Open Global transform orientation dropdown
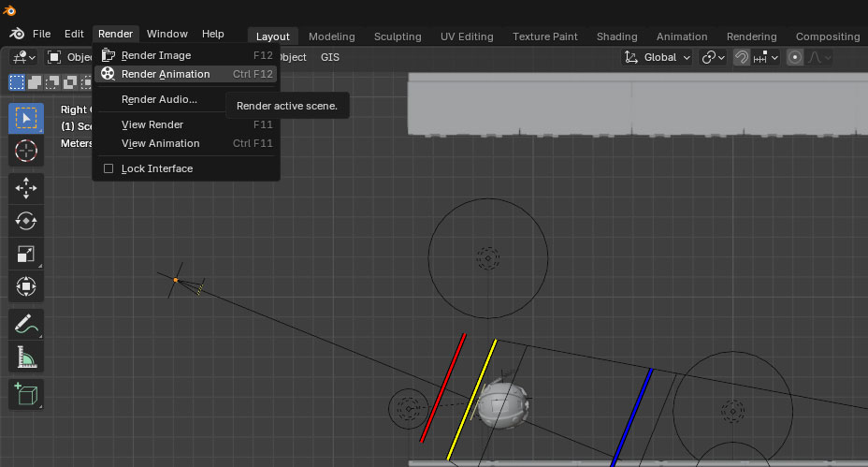 [x=658, y=57]
